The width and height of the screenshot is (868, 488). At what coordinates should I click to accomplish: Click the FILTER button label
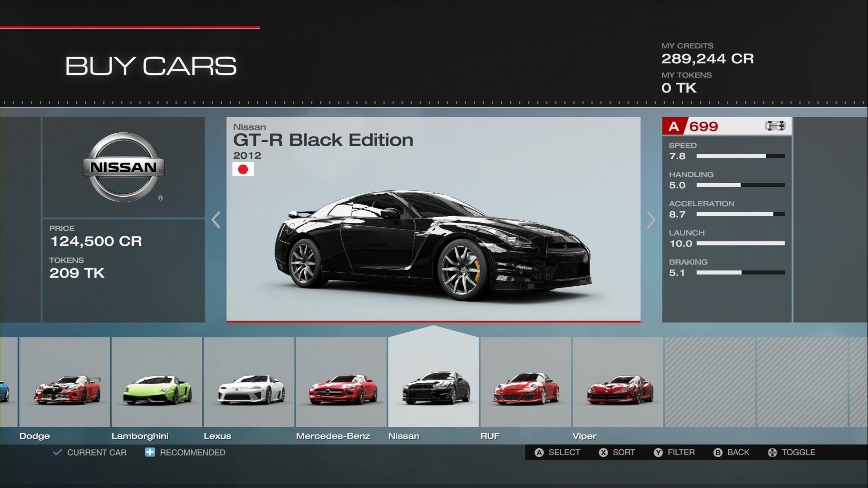coord(681,453)
